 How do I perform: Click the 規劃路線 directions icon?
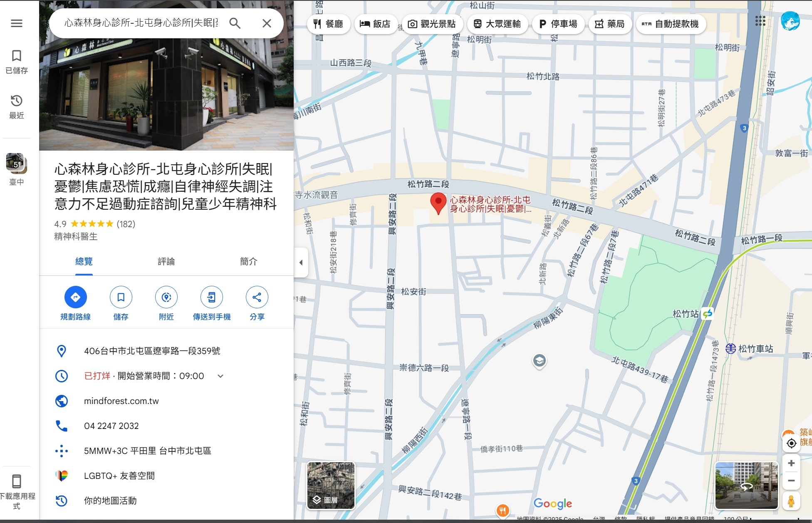pyautogui.click(x=76, y=297)
